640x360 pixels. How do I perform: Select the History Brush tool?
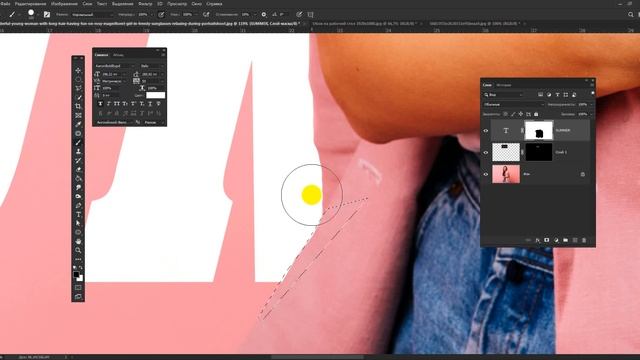tap(78, 160)
